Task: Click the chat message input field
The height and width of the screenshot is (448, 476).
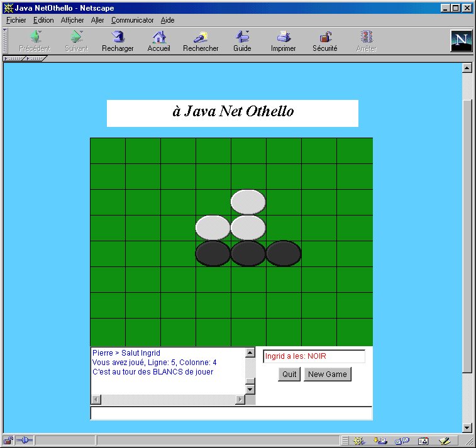Action: 231,413
